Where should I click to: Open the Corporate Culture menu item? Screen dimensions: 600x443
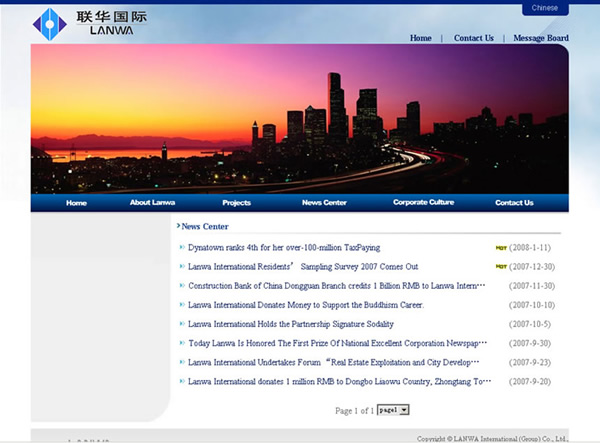coord(423,202)
